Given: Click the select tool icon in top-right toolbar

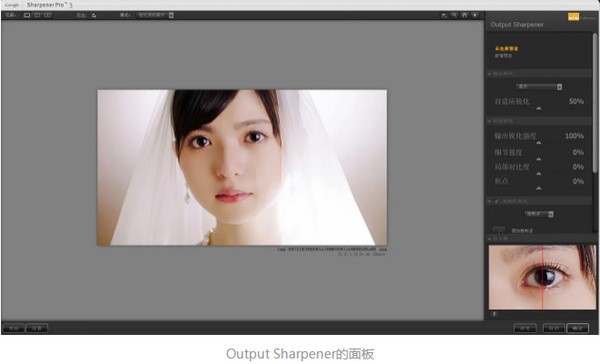Looking at the screenshot, I should point(444,15).
